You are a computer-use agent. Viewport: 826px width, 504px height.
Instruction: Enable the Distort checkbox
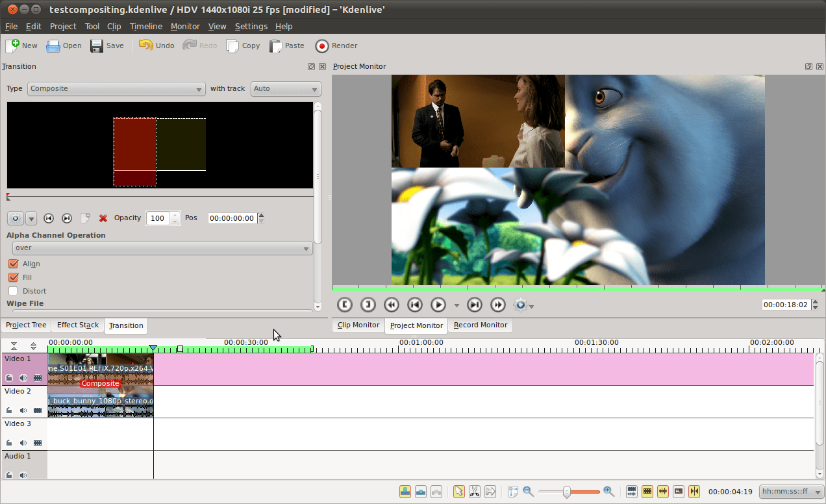(14, 291)
